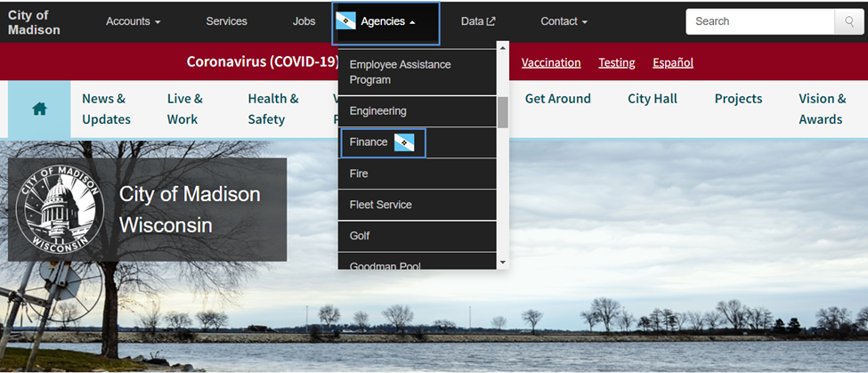The width and height of the screenshot is (868, 373).
Task: Open the Vaccination link in COVID banner
Action: click(551, 62)
